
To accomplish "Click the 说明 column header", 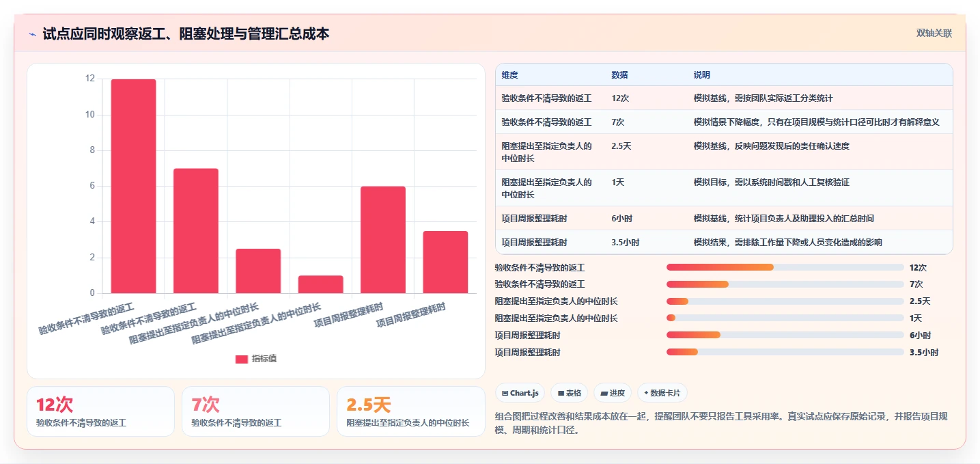I will 702,75.
